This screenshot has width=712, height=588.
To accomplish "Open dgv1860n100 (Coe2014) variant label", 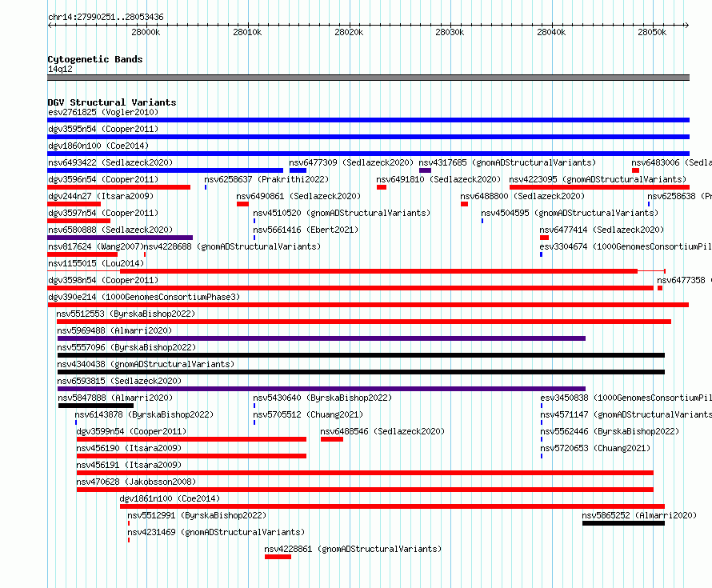I will tap(98, 146).
